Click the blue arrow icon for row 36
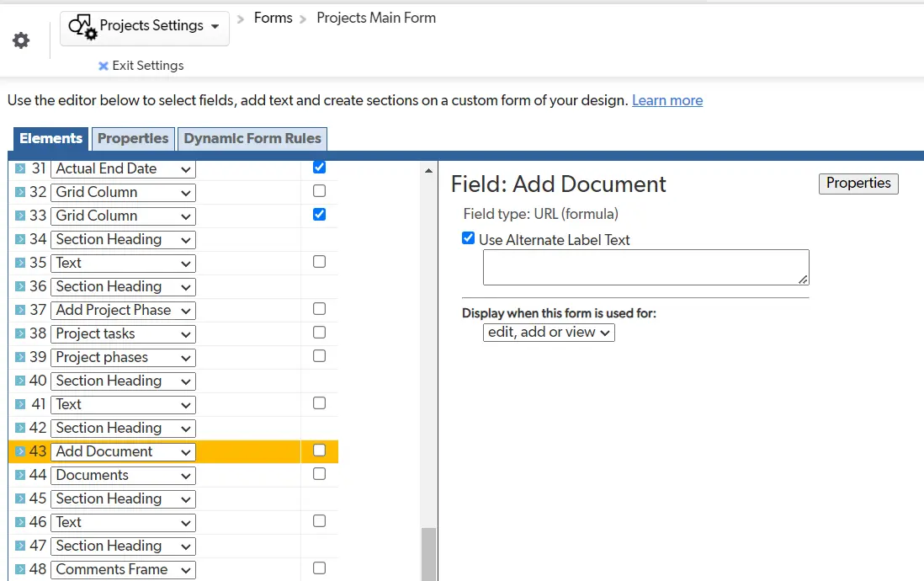Image resolution: width=924 pixels, height=581 pixels. pos(20,286)
